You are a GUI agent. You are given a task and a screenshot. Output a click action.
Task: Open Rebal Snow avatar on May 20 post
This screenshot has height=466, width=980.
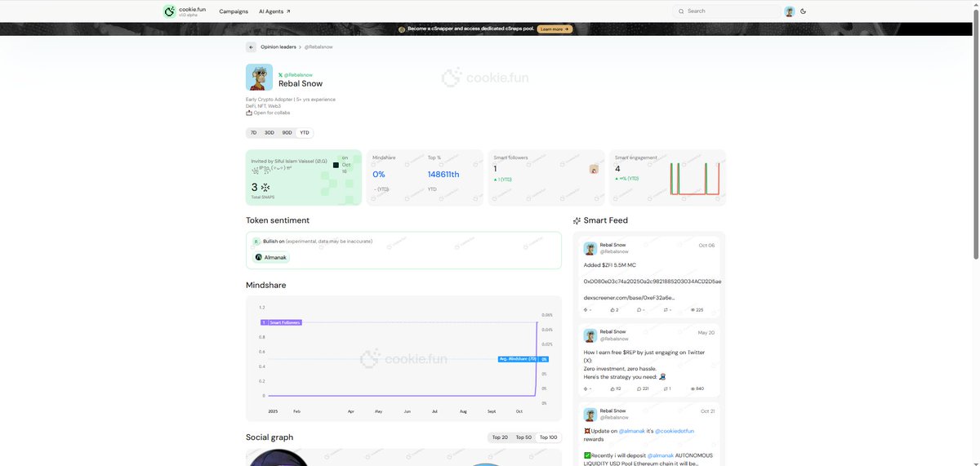tap(590, 335)
